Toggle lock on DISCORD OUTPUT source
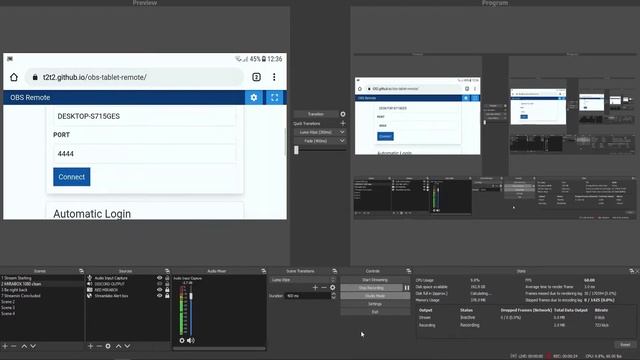This screenshot has height=360, width=640. pos(167,284)
